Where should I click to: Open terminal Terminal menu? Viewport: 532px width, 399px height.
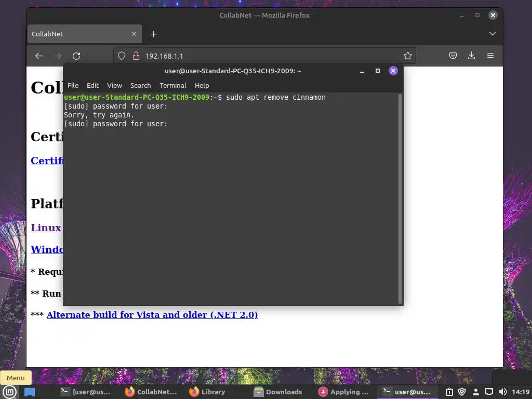click(x=172, y=86)
